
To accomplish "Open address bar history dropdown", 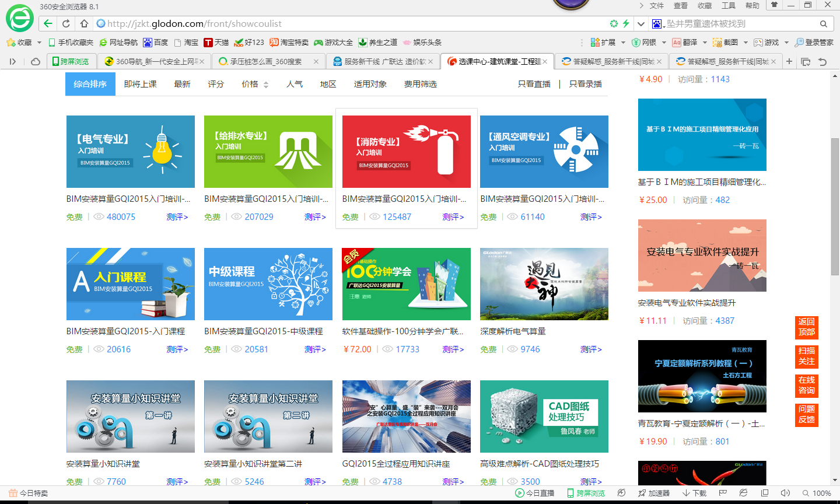I will [x=640, y=24].
